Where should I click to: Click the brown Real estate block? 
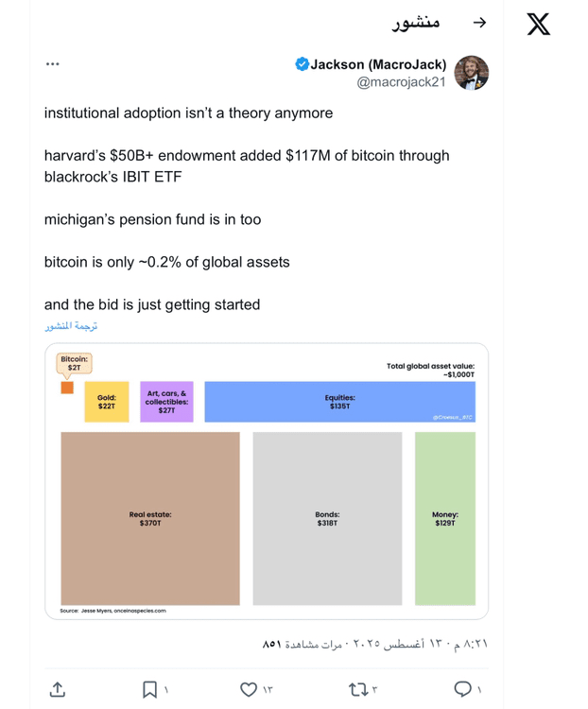[150, 518]
